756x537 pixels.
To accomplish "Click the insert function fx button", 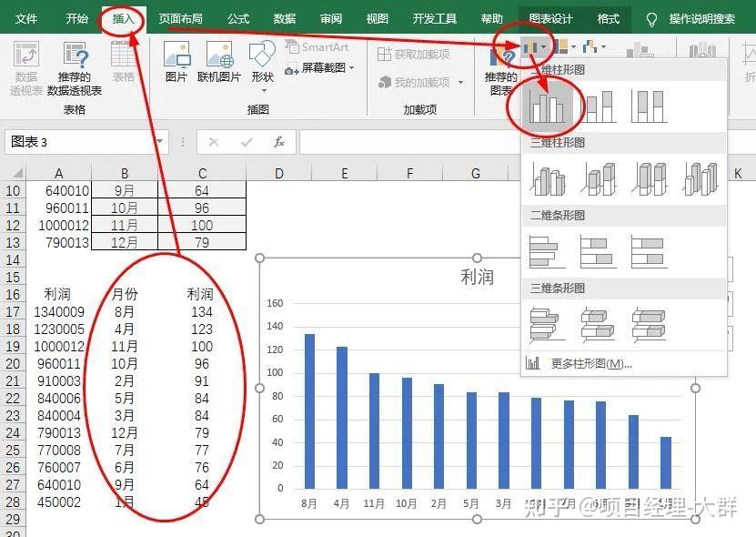I will (x=278, y=142).
